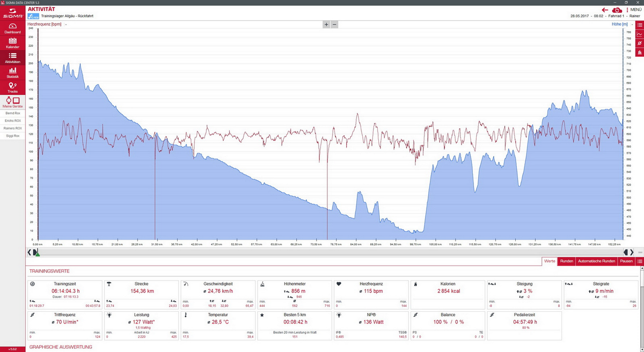Open the Pausen tab
The width and height of the screenshot is (644, 352).
pos(626,261)
